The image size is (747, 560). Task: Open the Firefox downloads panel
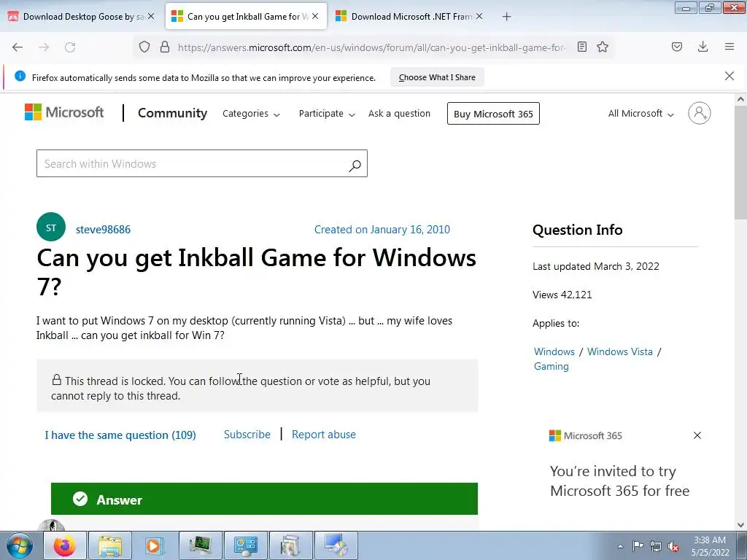click(703, 47)
